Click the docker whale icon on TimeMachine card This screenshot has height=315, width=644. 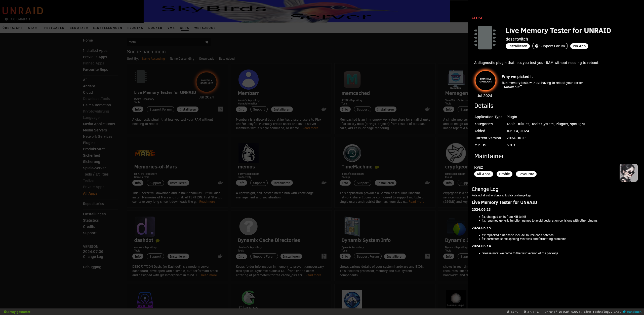tap(427, 183)
